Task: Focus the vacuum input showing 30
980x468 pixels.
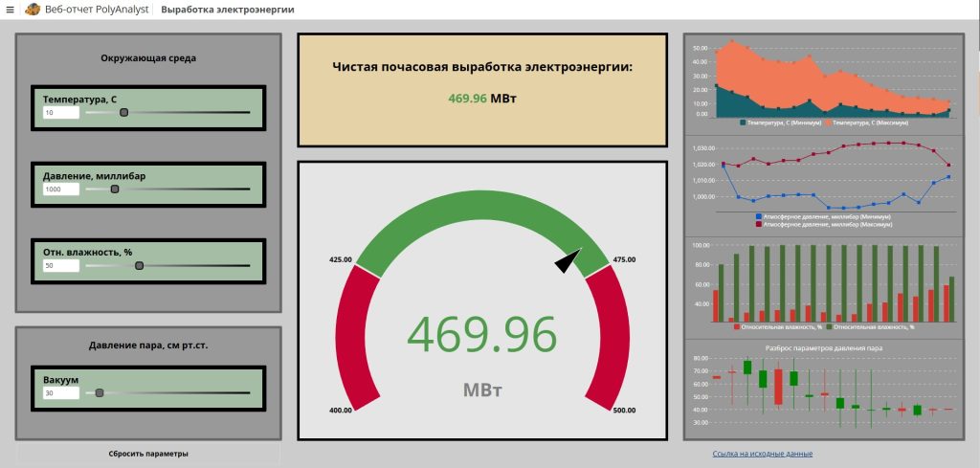Action: (x=60, y=393)
